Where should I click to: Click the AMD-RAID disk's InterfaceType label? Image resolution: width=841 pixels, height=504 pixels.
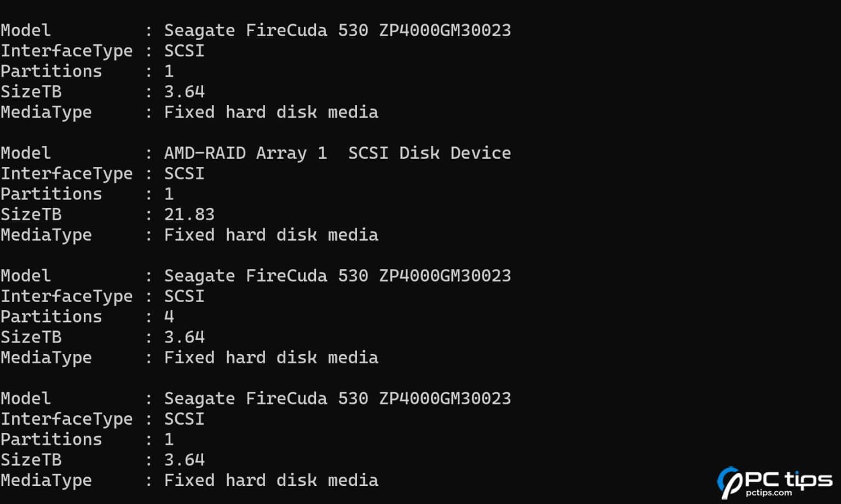66,174
